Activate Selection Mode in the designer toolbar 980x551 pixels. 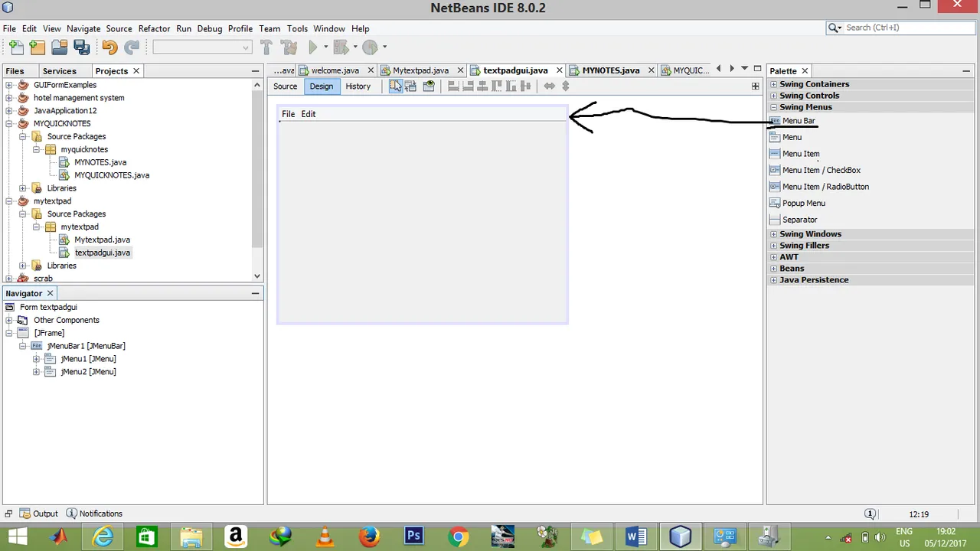click(395, 86)
